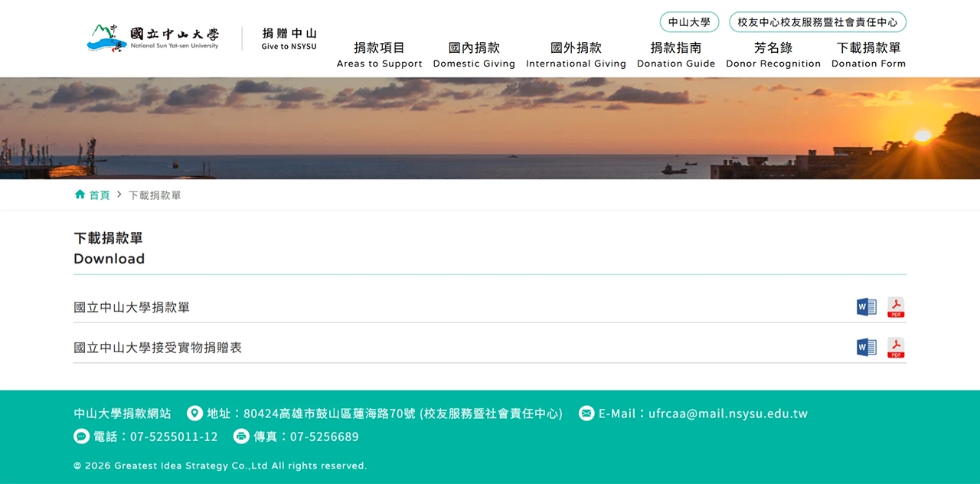Click the fax printer icon beside 傳真

pos(241,437)
